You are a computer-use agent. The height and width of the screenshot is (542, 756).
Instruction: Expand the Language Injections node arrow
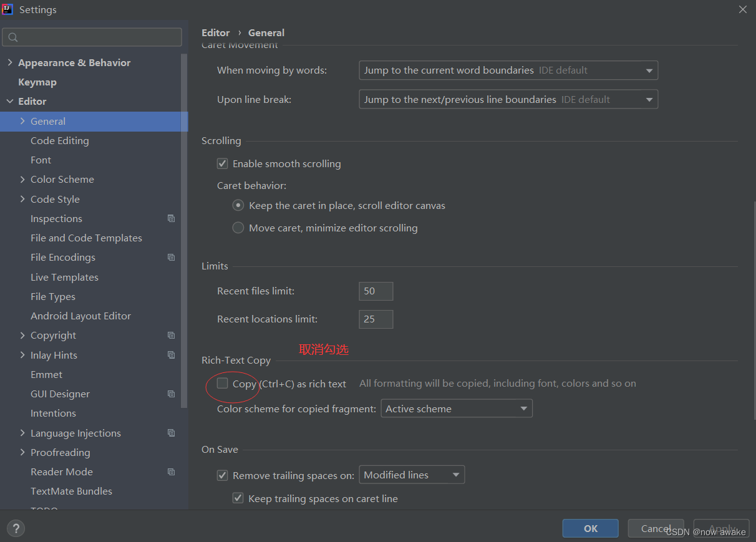coord(22,433)
